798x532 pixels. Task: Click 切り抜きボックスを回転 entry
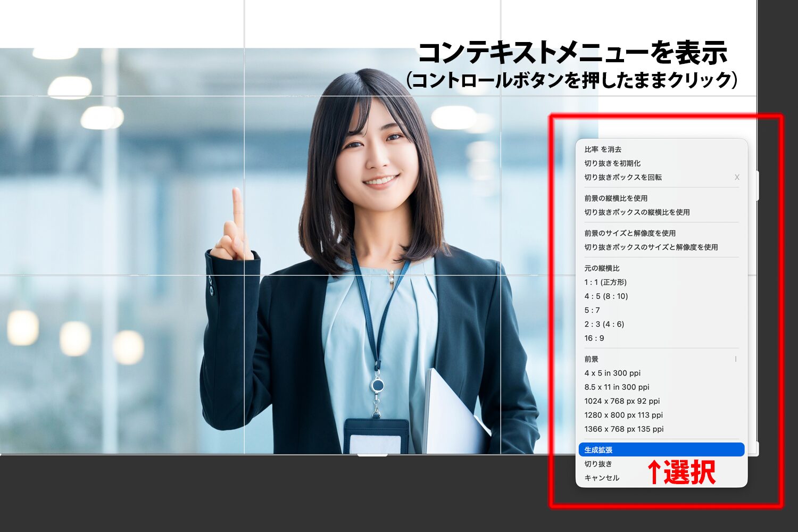(x=623, y=177)
